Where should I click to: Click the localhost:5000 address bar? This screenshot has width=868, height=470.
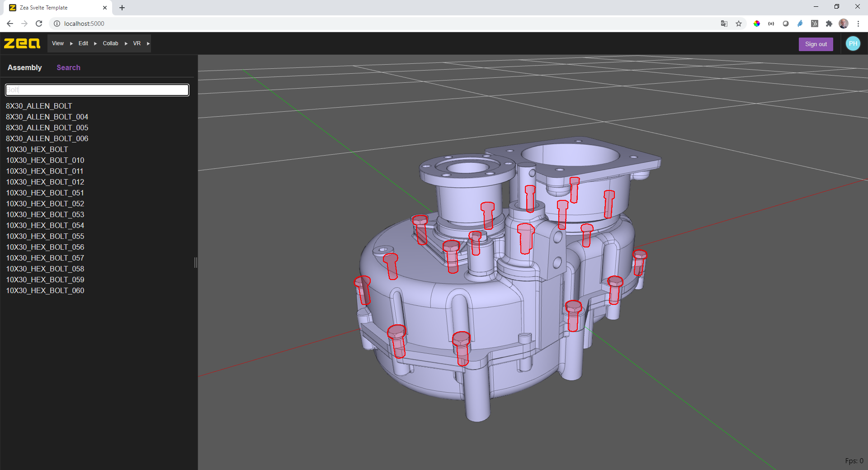coord(384,24)
